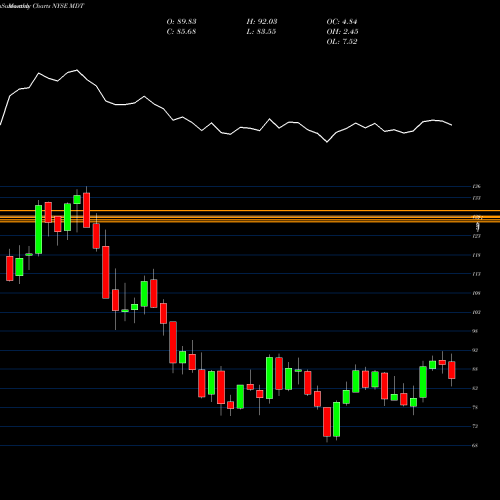
Task: Click the 72 price axis label
Action: pos(476,426)
